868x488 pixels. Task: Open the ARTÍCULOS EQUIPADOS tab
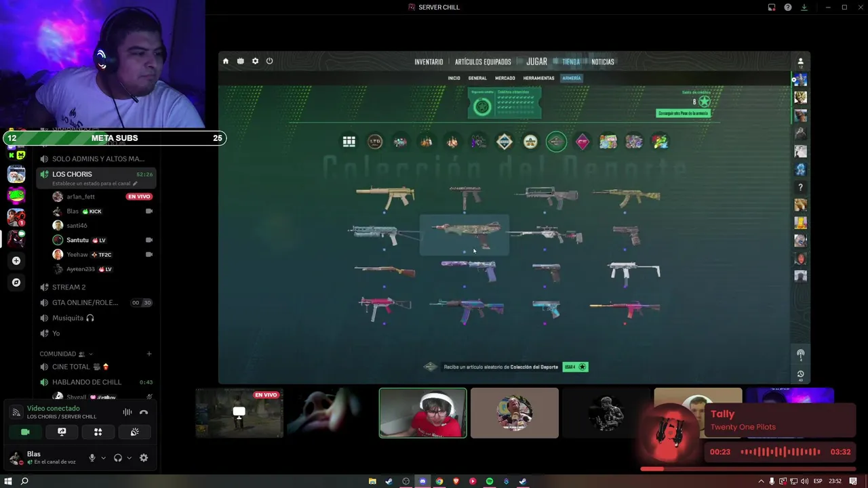[483, 62]
